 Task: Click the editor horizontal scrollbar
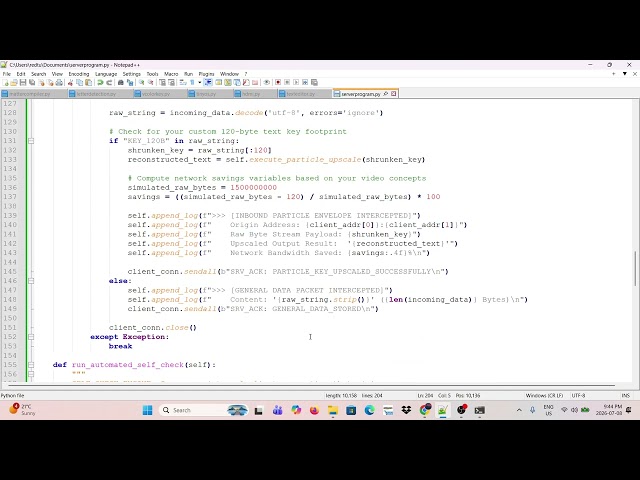point(312,385)
